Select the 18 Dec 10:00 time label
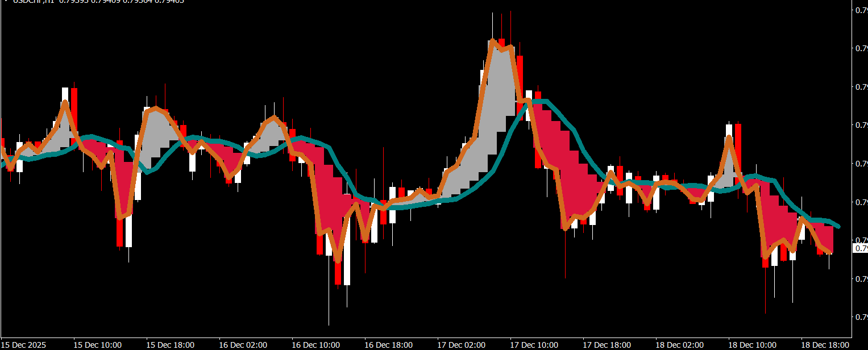 [x=753, y=345]
